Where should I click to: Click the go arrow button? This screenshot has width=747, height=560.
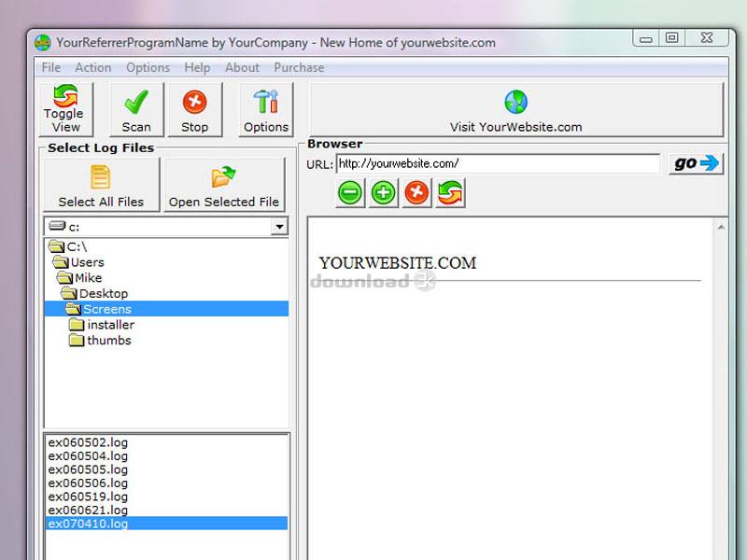coord(696,164)
